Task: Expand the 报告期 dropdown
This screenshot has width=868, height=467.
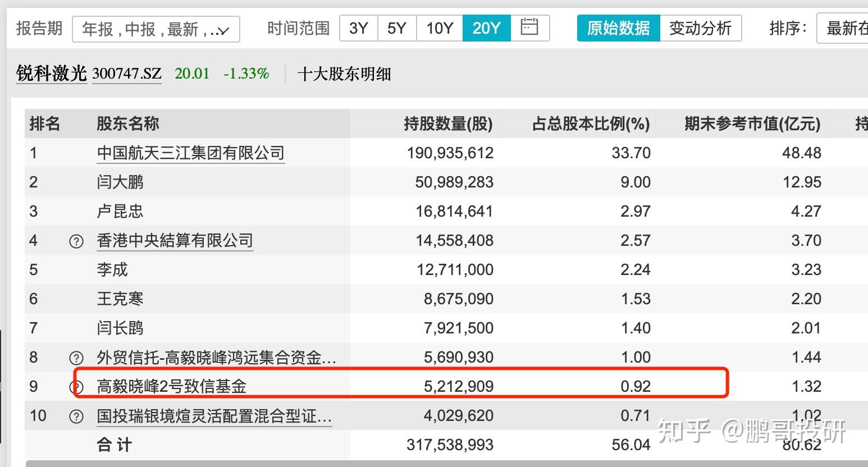Action: click(x=156, y=29)
